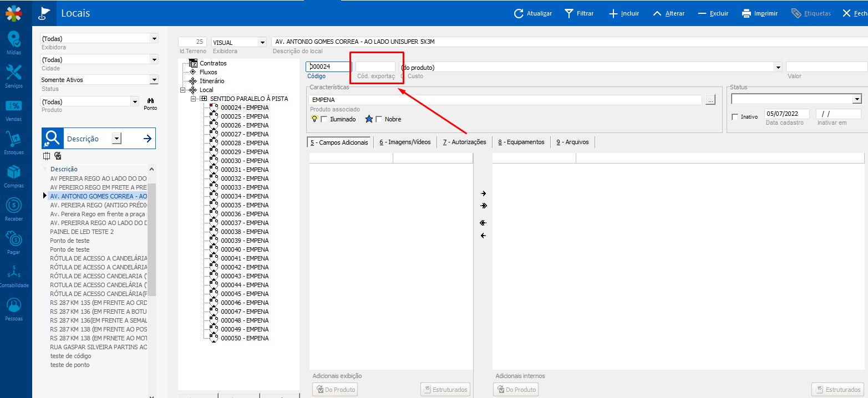This screenshot has height=398, width=868.
Task: Select tree item 000030 - EMPENA
Action: click(x=245, y=161)
